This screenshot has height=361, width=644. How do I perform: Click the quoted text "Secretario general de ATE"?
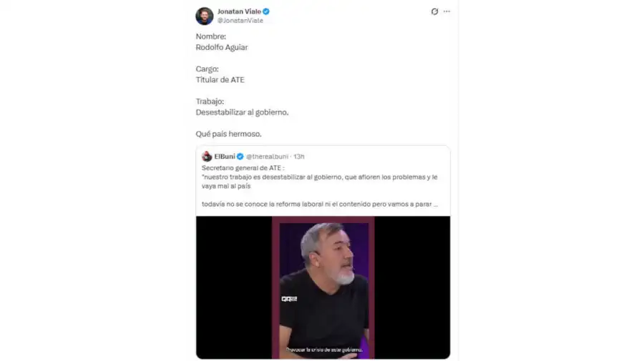(242, 168)
